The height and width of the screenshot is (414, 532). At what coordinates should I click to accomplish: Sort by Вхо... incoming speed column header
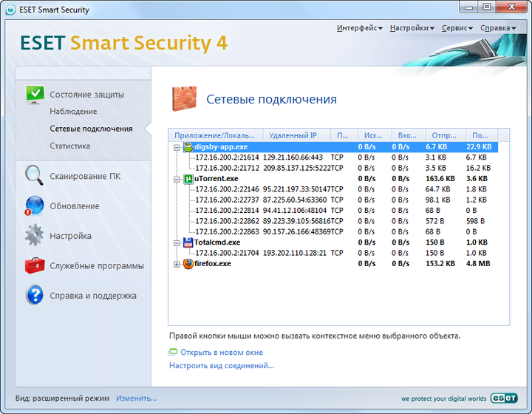(409, 135)
